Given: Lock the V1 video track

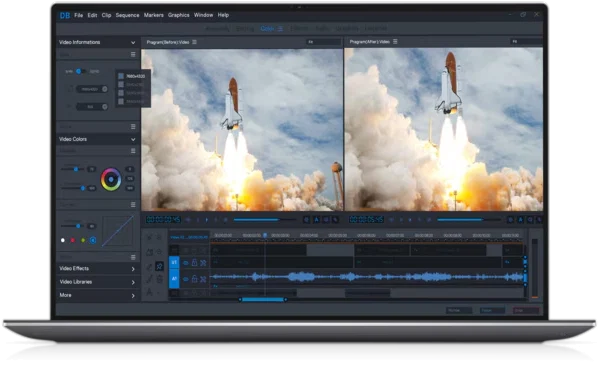Looking at the screenshot, I should (194, 262).
